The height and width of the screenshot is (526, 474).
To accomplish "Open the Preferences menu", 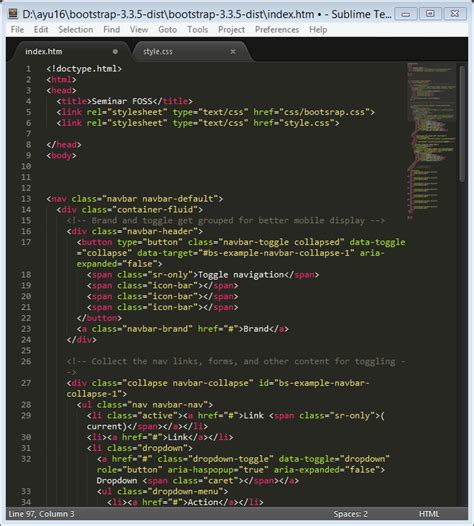I will (277, 30).
